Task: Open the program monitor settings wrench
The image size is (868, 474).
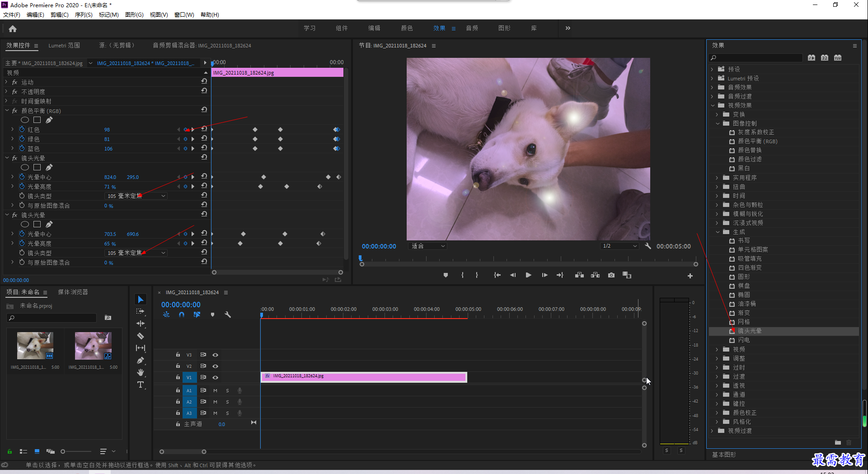Action: 648,246
